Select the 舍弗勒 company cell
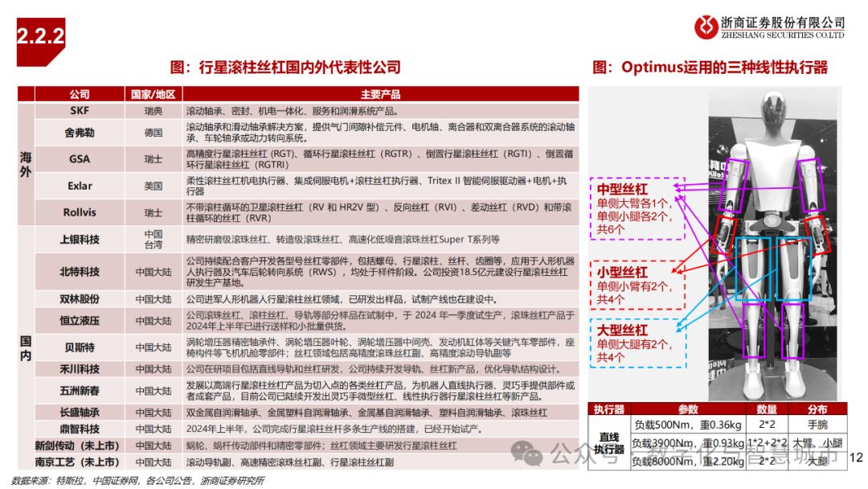868x489 pixels. point(80,133)
